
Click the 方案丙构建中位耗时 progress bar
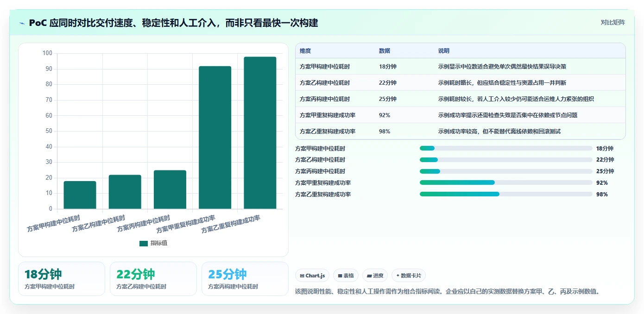[x=506, y=171]
